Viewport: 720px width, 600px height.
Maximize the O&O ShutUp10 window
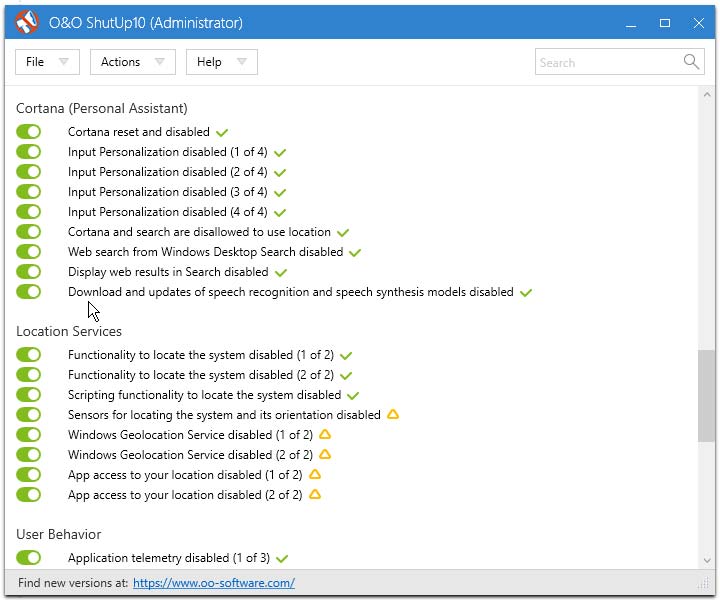(x=665, y=23)
